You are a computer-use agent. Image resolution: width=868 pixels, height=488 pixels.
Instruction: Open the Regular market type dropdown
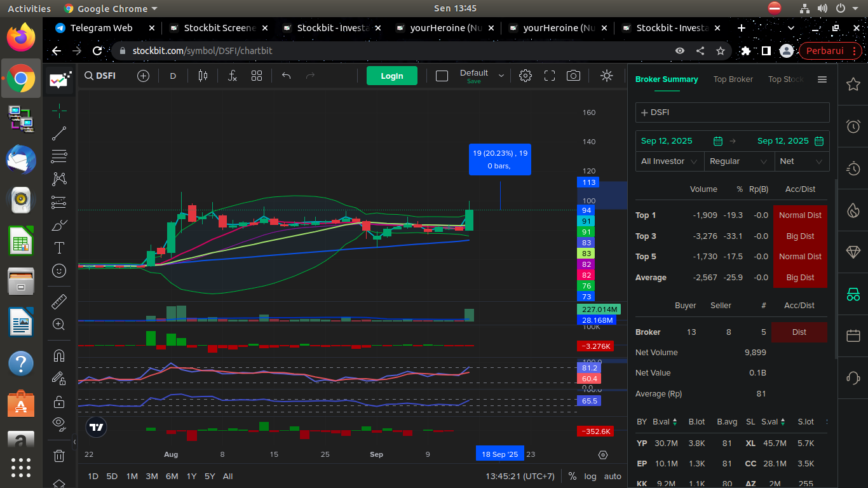(x=740, y=161)
